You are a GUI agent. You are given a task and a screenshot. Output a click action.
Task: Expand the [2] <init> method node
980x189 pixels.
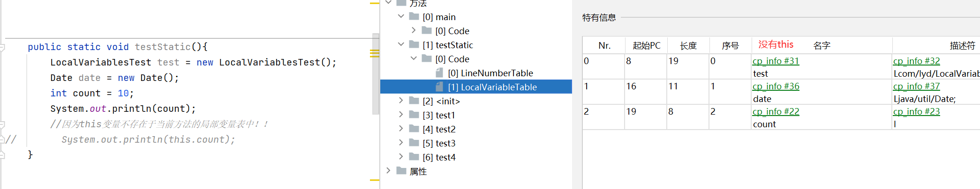(401, 101)
